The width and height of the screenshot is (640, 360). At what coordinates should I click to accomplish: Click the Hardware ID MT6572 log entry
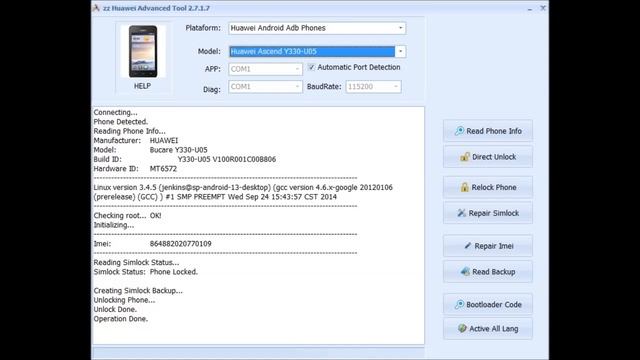click(135, 169)
